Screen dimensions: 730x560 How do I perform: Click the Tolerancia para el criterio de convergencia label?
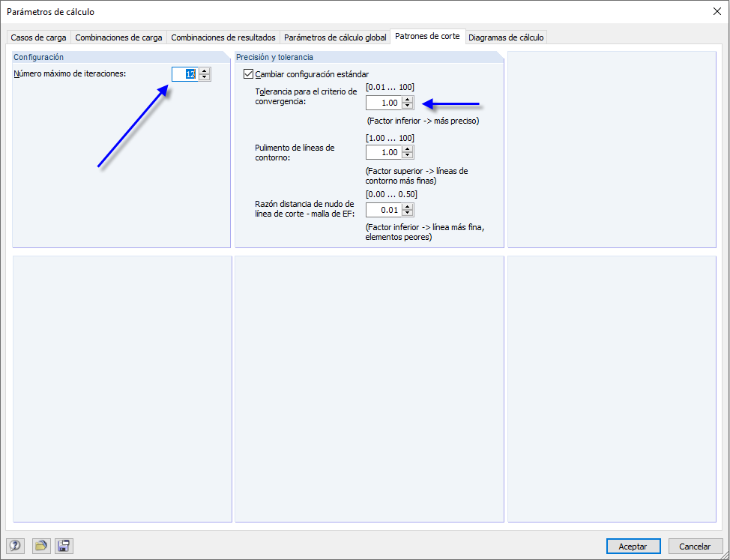[x=306, y=97]
